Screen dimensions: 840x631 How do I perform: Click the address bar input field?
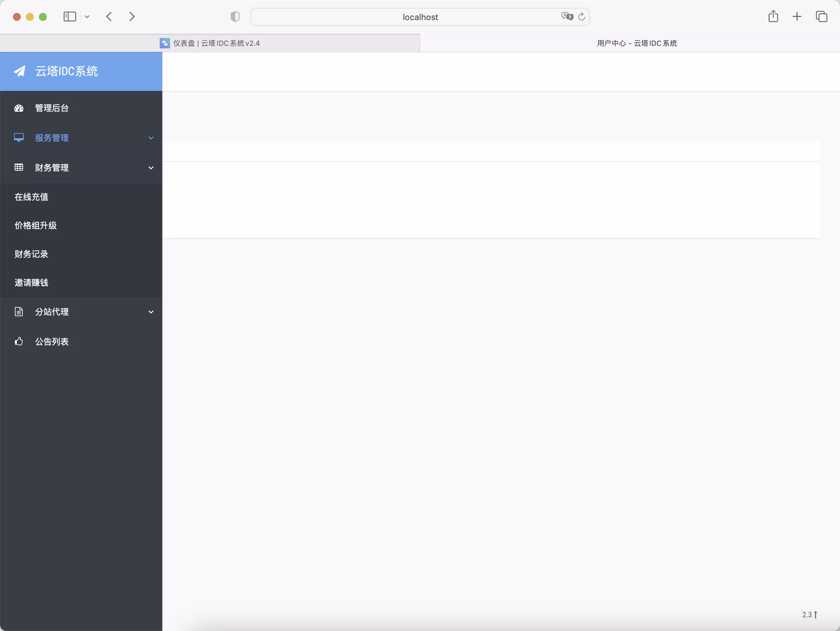tap(419, 16)
